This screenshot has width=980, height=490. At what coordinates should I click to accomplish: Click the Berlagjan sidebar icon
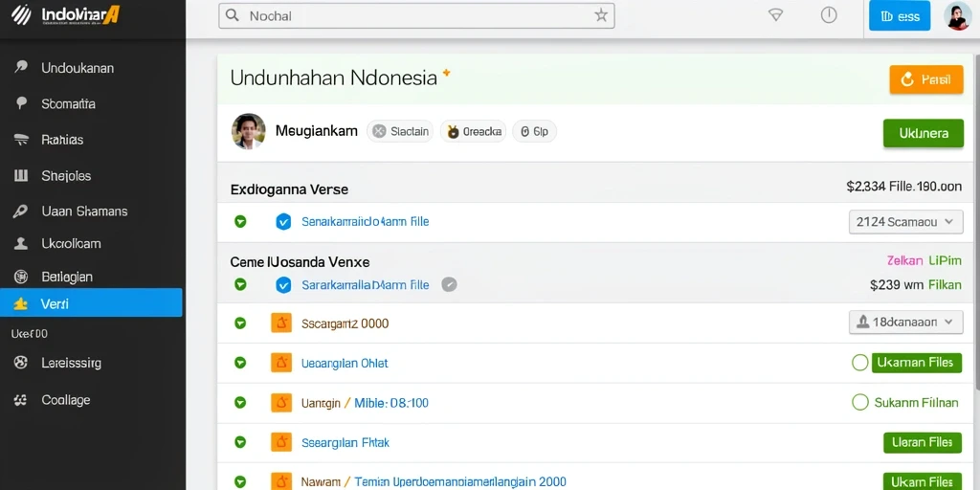coord(21,276)
